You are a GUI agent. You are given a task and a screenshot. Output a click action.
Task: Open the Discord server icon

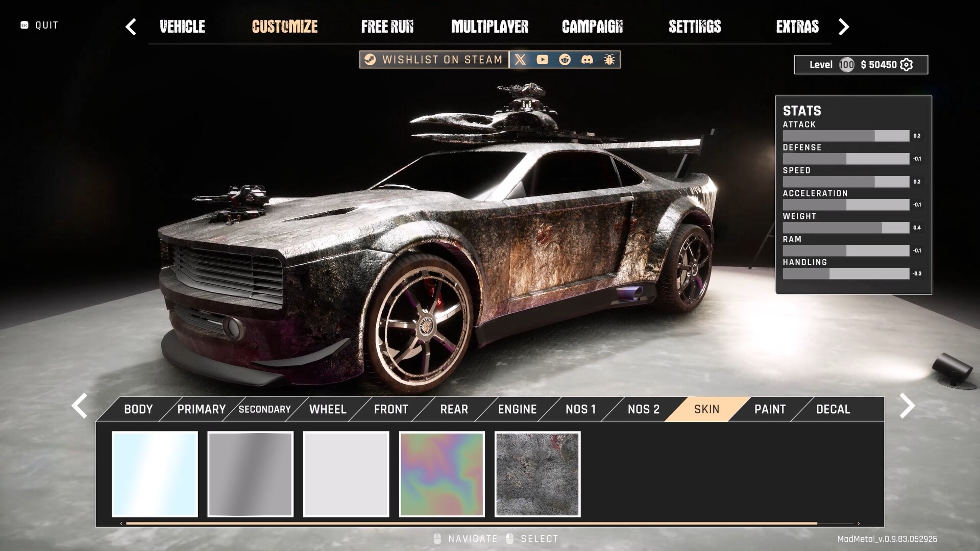click(x=587, y=60)
